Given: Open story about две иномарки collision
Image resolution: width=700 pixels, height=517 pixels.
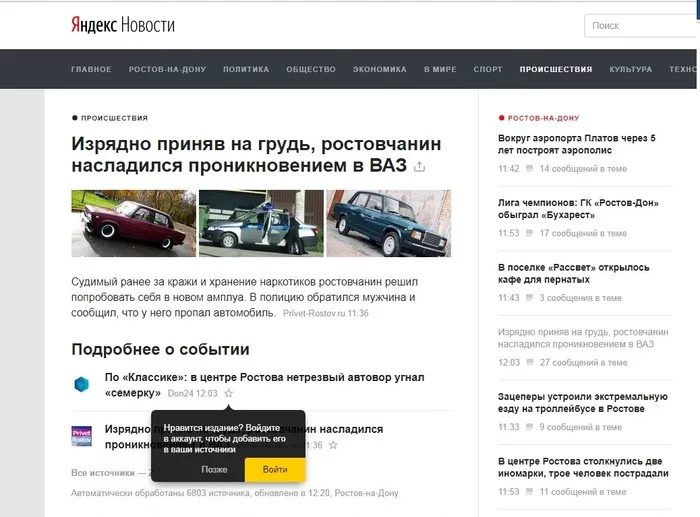Looking at the screenshot, I should pyautogui.click(x=583, y=467).
